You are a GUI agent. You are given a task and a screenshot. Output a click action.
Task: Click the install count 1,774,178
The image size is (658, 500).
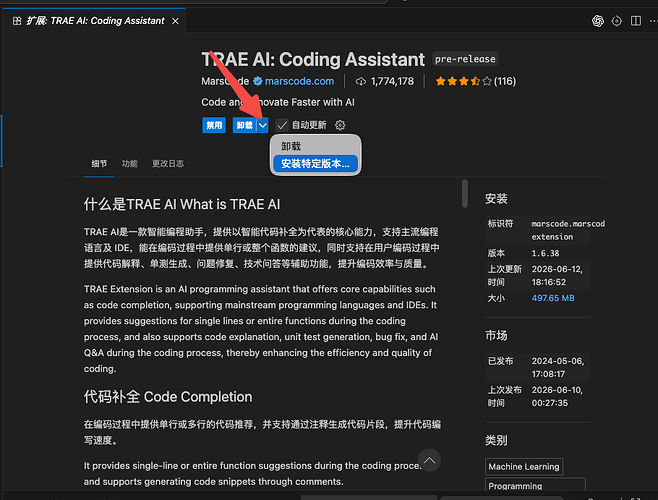click(x=385, y=81)
